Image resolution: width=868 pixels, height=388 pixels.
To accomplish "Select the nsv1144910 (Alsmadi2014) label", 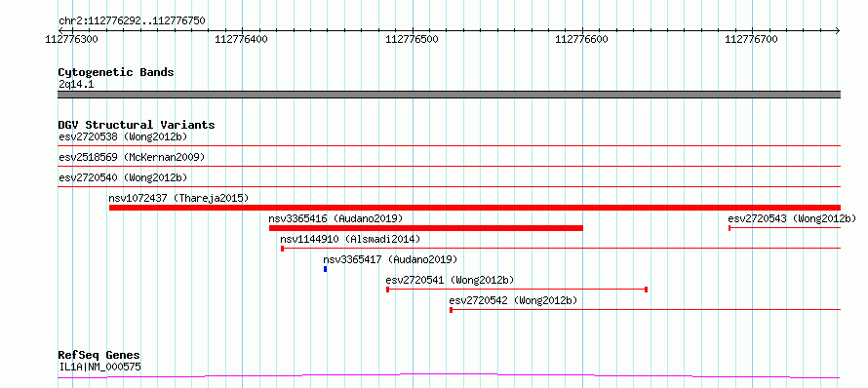I will click(350, 239).
